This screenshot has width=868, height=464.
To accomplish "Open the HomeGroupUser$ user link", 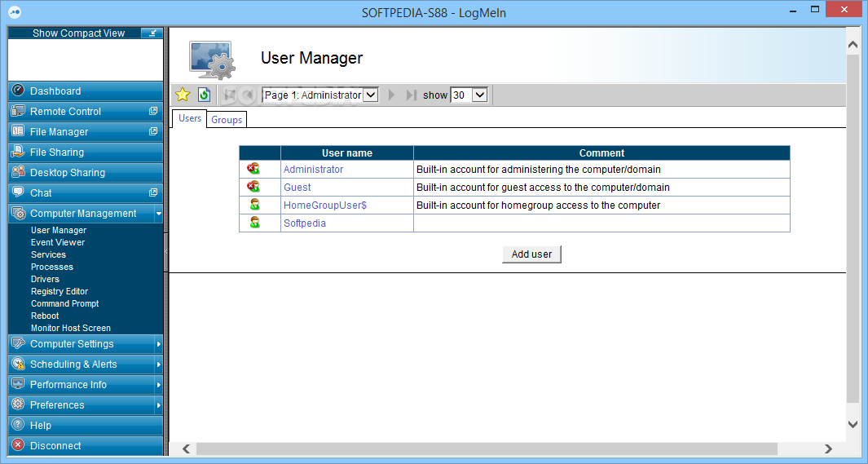I will (x=325, y=205).
